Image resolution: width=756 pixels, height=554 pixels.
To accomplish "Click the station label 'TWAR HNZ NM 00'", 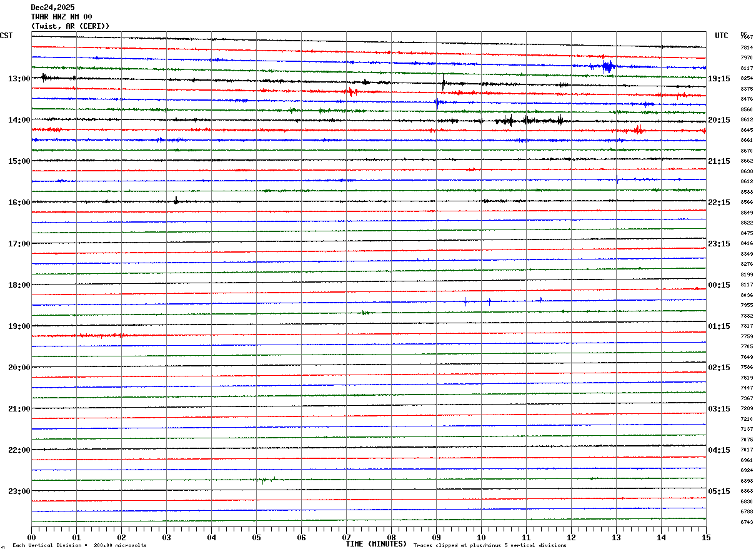I will (61, 17).
